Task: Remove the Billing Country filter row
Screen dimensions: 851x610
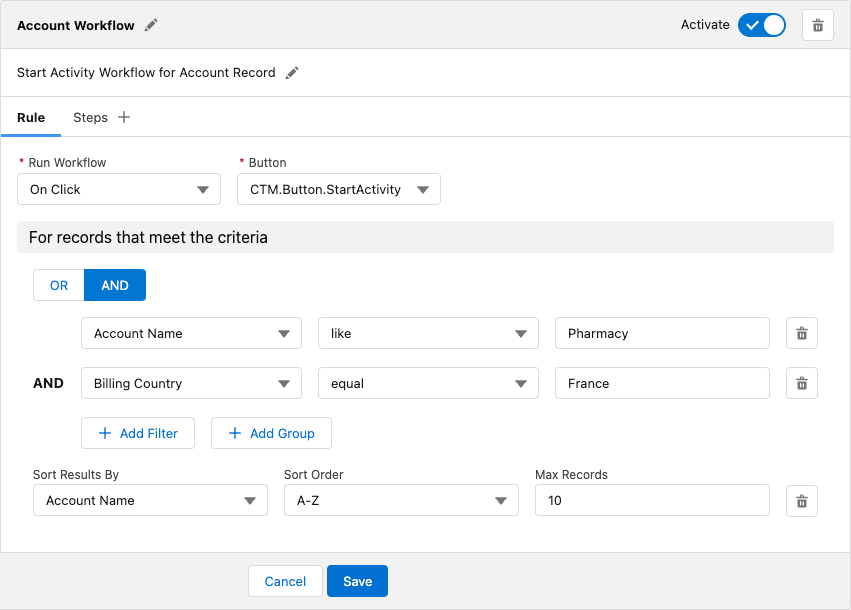Action: [x=801, y=383]
